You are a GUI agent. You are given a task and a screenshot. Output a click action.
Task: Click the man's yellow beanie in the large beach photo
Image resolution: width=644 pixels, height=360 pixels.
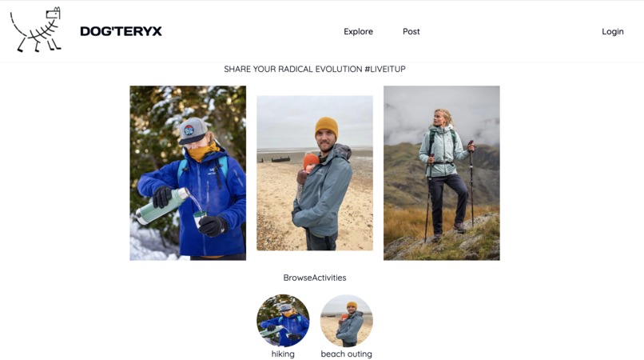tap(327, 126)
